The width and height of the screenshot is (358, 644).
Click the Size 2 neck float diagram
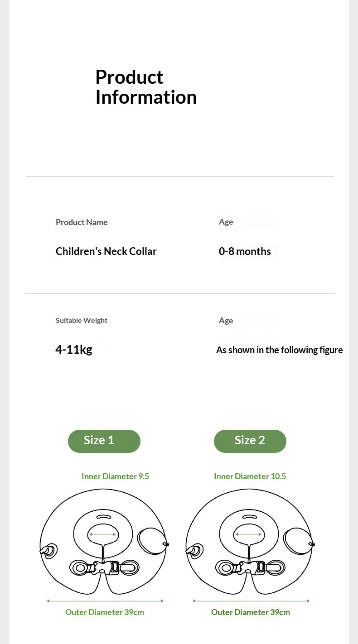pyautogui.click(x=250, y=542)
